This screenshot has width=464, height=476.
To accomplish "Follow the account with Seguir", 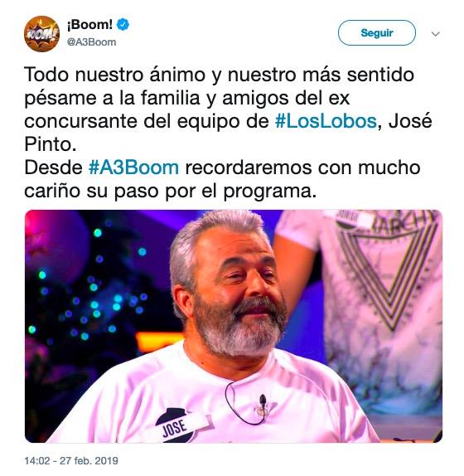I will (x=377, y=33).
